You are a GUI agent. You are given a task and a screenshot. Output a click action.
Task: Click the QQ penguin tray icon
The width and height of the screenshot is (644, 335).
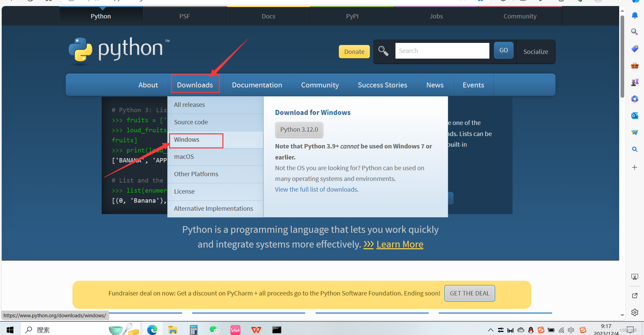click(531, 330)
